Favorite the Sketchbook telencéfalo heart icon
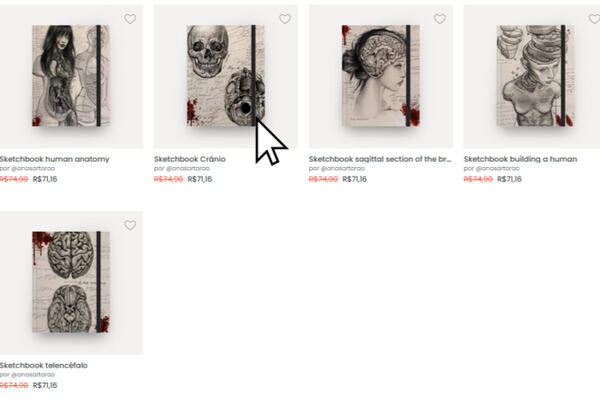The image size is (600, 403). pyautogui.click(x=130, y=225)
